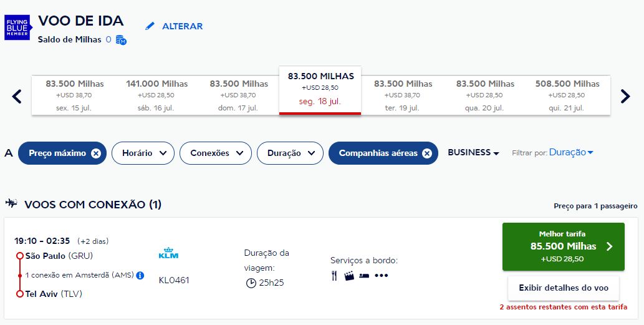Click the miles coin icon next to balance

coord(121,40)
